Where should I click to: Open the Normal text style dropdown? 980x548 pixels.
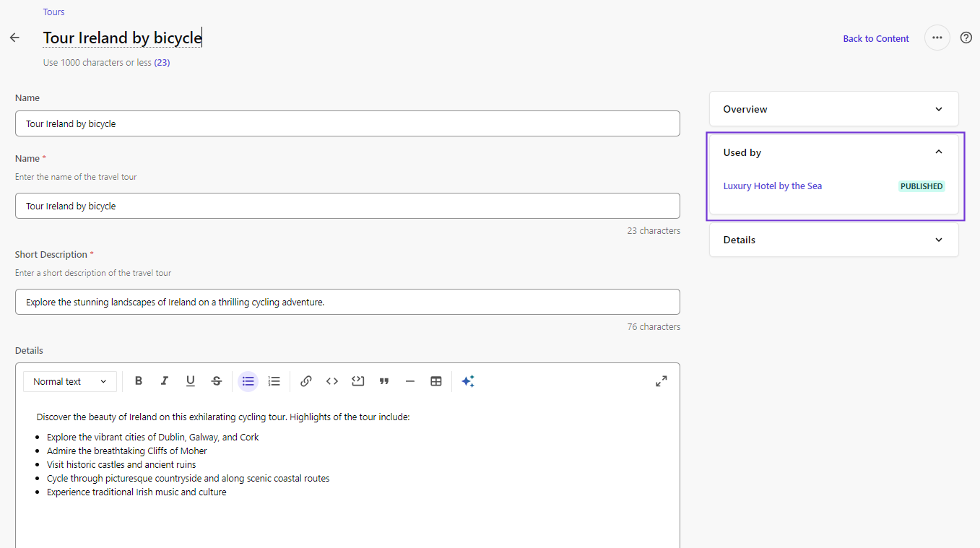click(70, 381)
